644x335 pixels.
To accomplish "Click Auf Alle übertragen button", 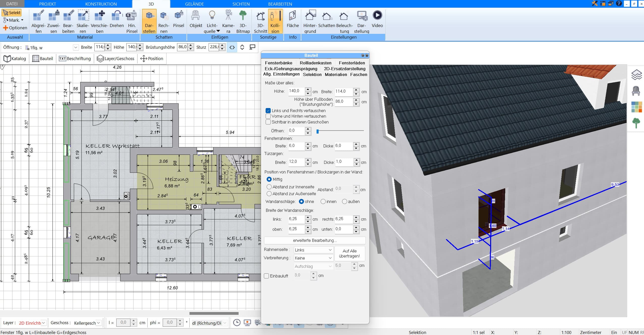I will coord(350,253).
